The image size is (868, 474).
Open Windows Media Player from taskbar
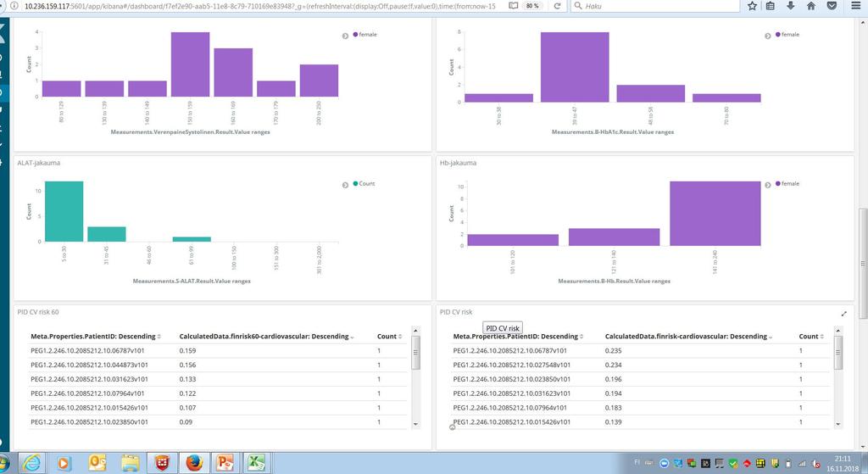[x=64, y=462]
